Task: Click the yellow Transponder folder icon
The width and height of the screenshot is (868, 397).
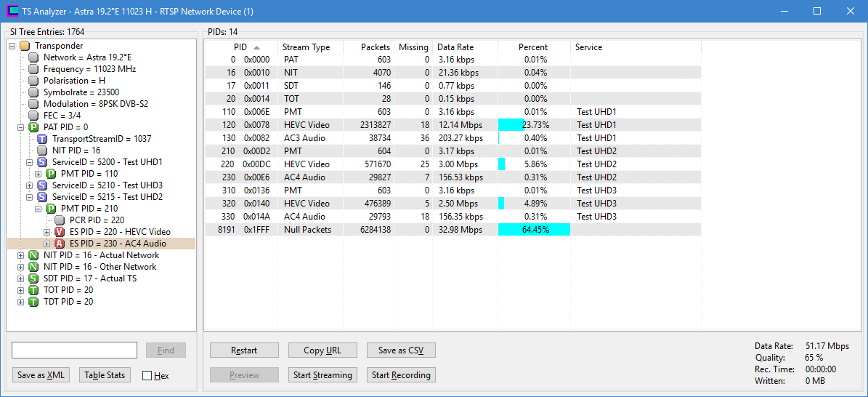Action: click(x=25, y=46)
